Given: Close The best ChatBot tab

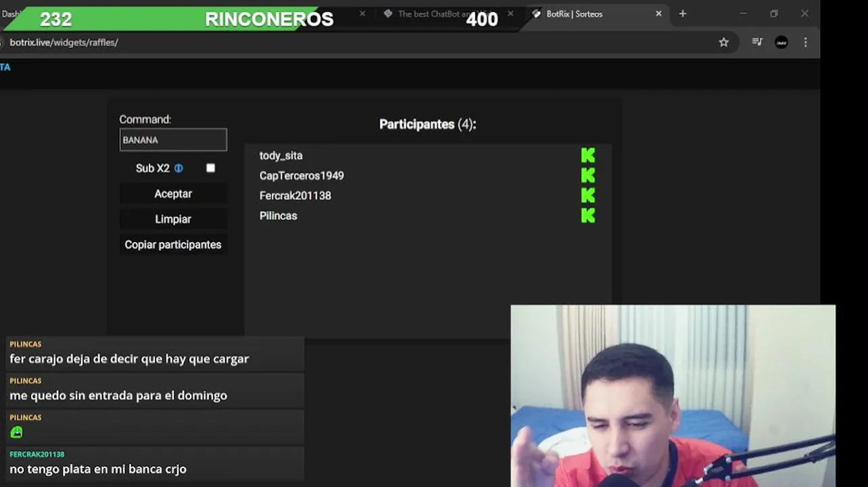Looking at the screenshot, I should 510,14.
